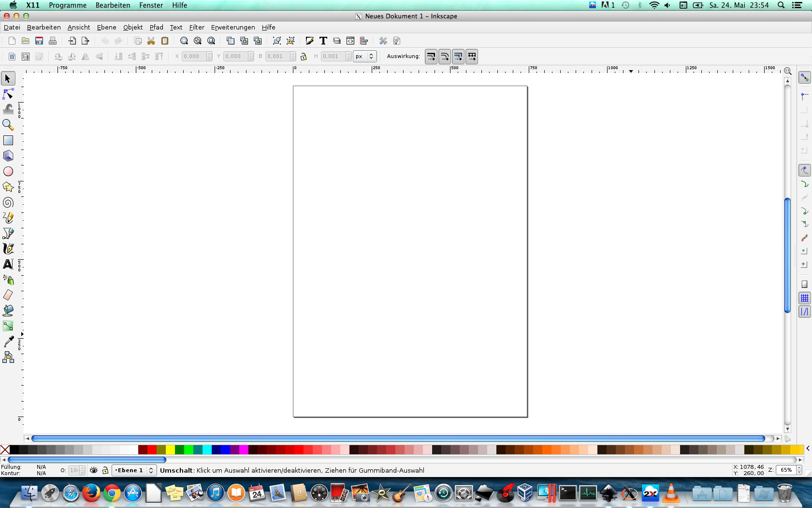Pick the yellow color swatch
Screen dimensions: 812x508
pyautogui.click(x=170, y=450)
